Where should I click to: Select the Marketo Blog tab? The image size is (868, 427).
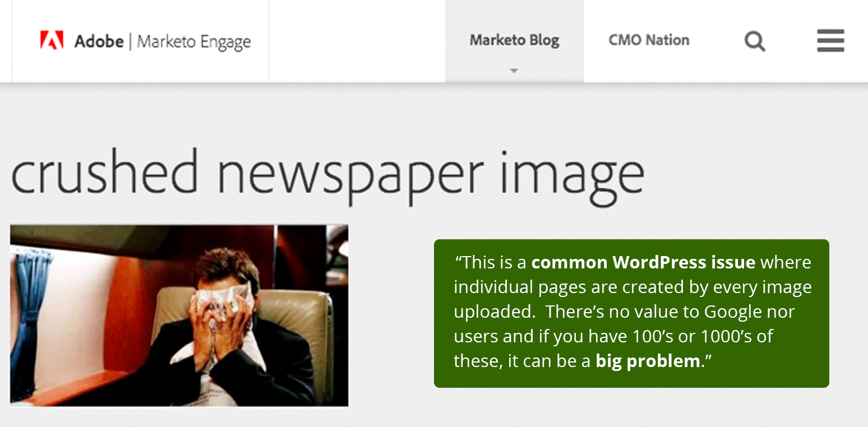[x=514, y=40]
